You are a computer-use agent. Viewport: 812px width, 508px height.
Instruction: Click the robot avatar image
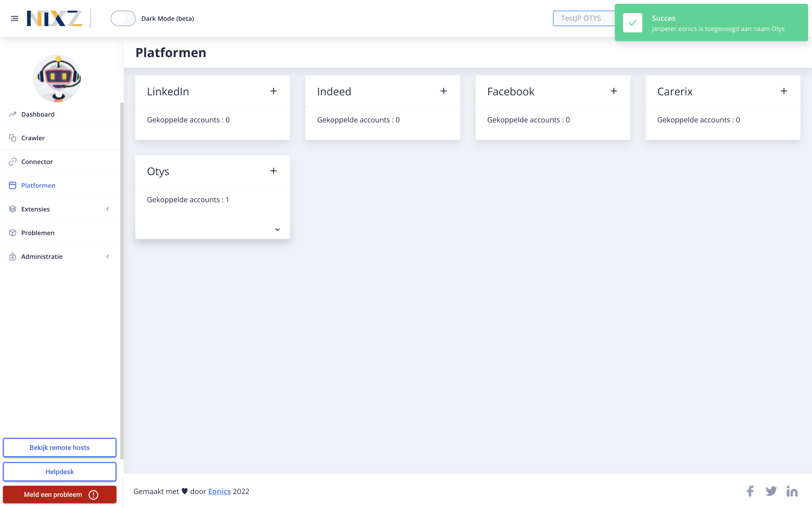pos(57,78)
